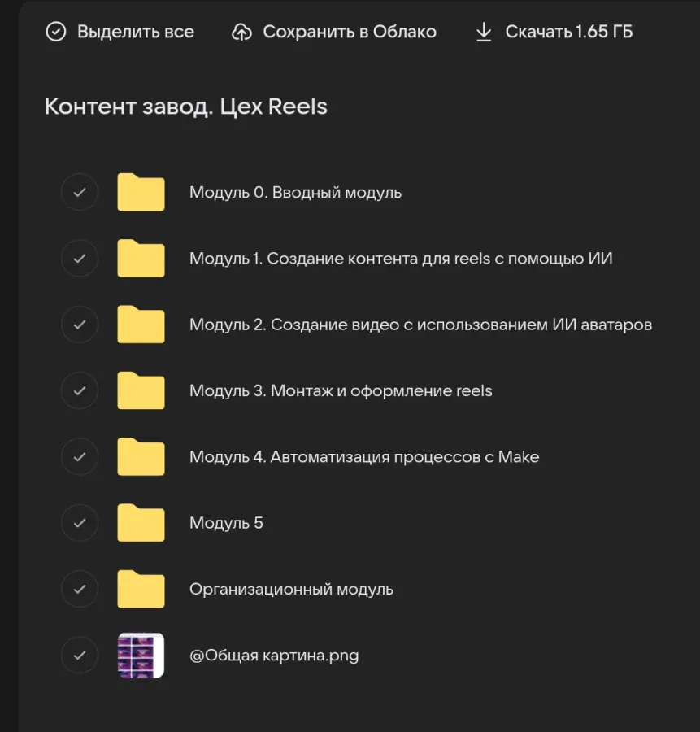The image size is (700, 732).
Task: Open the Модуль 0 folder icon
Action: [141, 193]
